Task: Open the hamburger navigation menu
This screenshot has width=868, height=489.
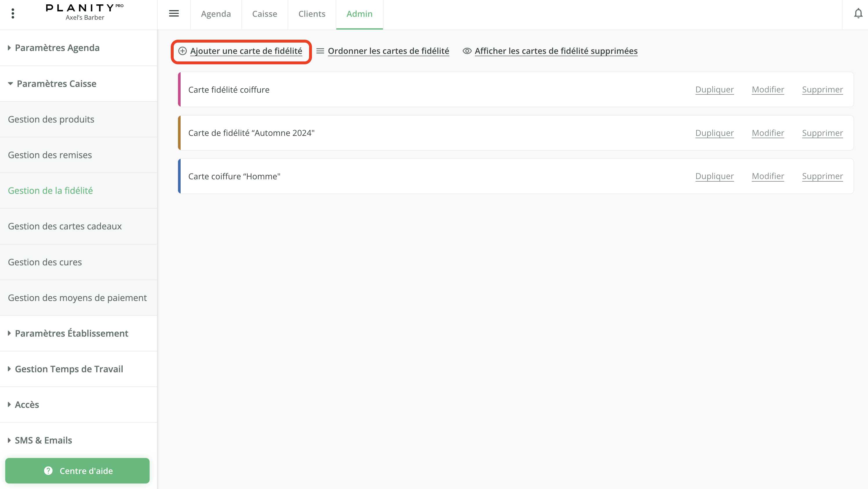Action: pos(174,14)
